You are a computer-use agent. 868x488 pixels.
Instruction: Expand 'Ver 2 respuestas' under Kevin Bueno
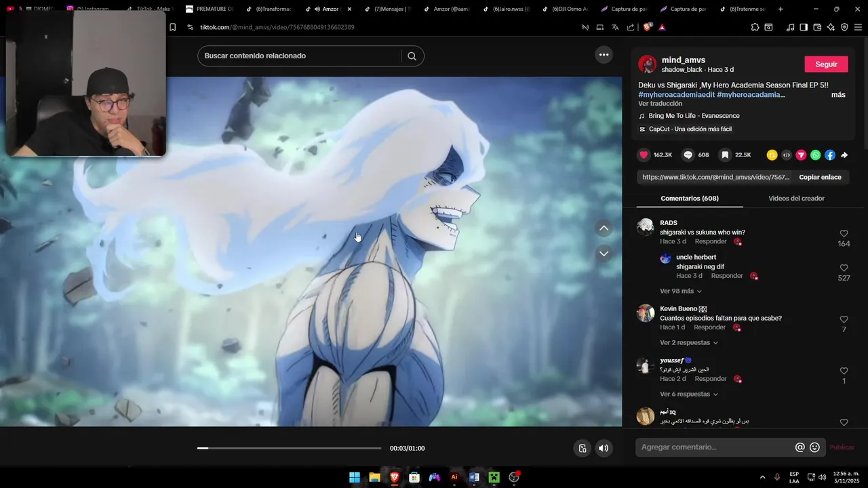coord(689,343)
